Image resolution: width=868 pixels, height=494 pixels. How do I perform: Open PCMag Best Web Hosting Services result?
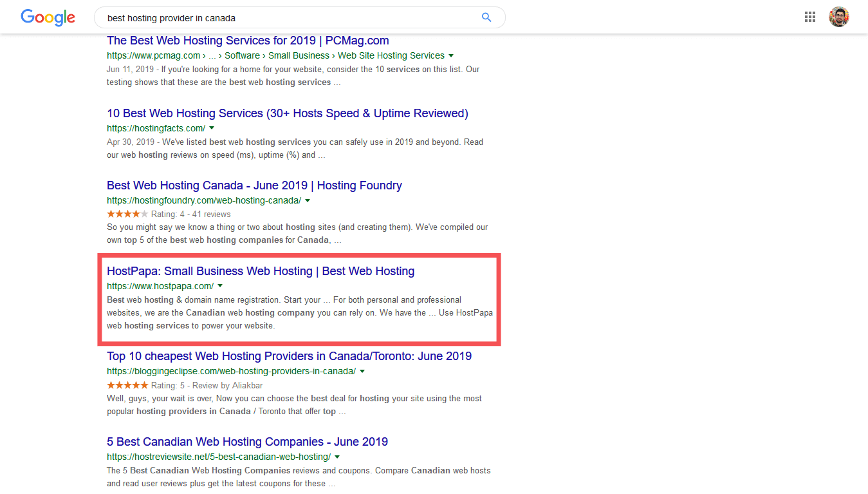(248, 41)
